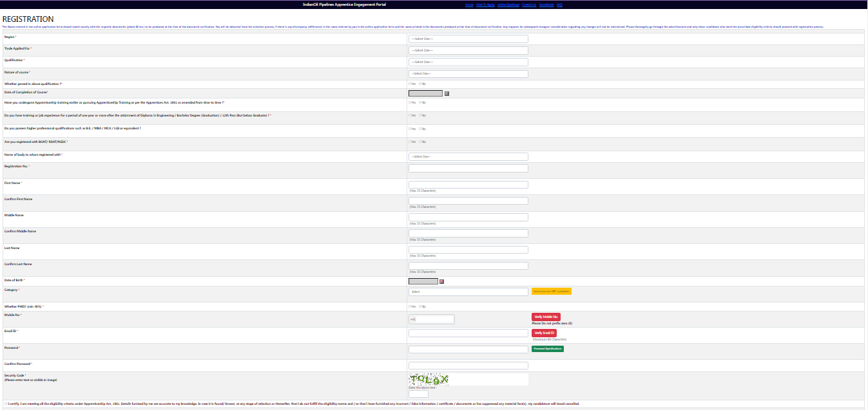Viewport: 868px width, 410px height.
Task: Open Active Openings page
Action: point(508,5)
